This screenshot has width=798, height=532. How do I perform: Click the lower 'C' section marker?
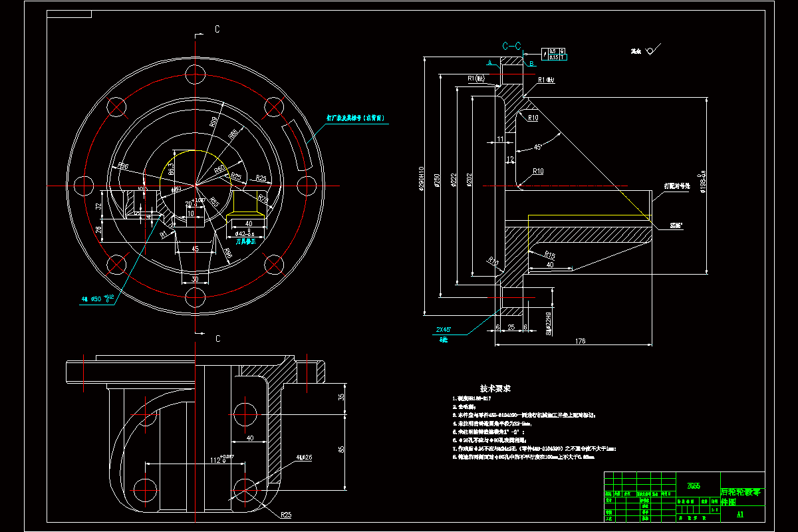pos(217,338)
